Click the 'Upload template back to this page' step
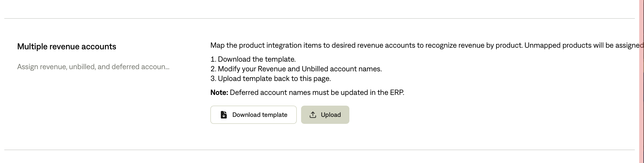Viewport: 644px width, 163px height. click(274, 79)
